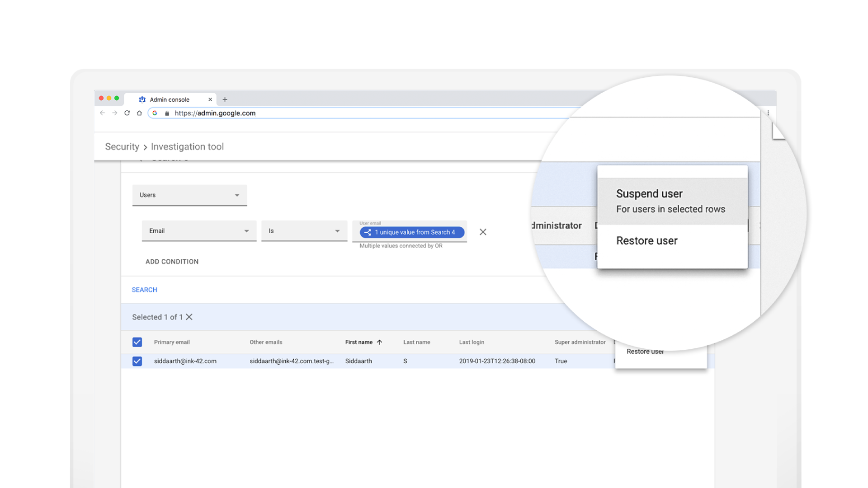868x488 pixels.
Task: Clear selection X next to 'Selected 1 of 1'
Action: click(189, 317)
